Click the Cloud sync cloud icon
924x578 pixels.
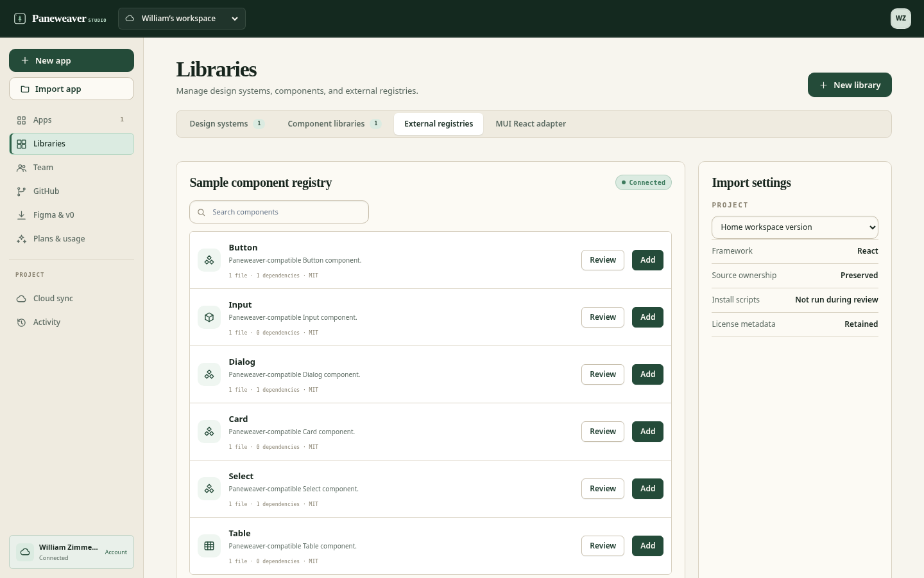pyautogui.click(x=21, y=299)
